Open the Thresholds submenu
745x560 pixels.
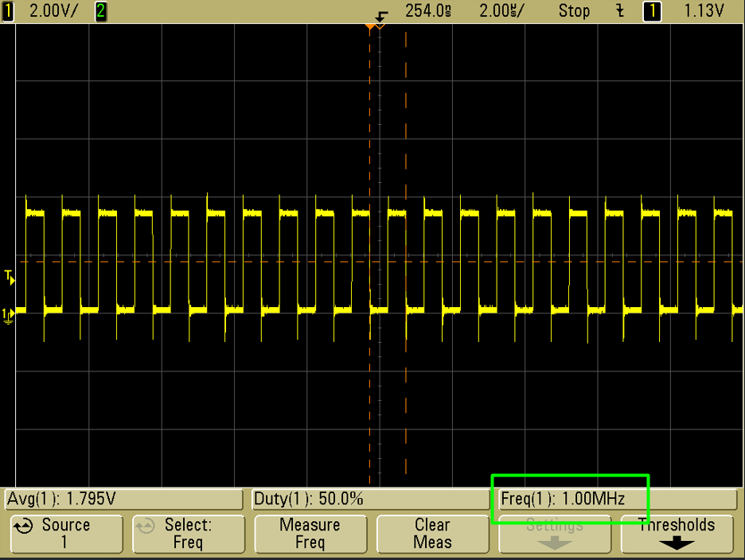coord(677,534)
